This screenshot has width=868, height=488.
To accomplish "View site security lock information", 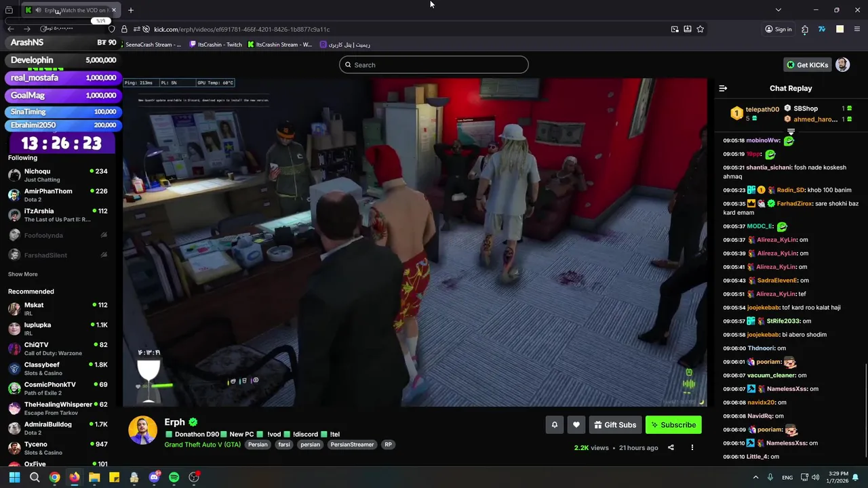I will click(x=124, y=29).
